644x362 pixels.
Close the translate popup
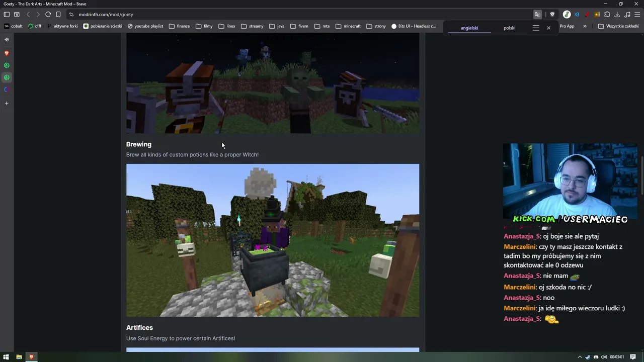(548, 28)
